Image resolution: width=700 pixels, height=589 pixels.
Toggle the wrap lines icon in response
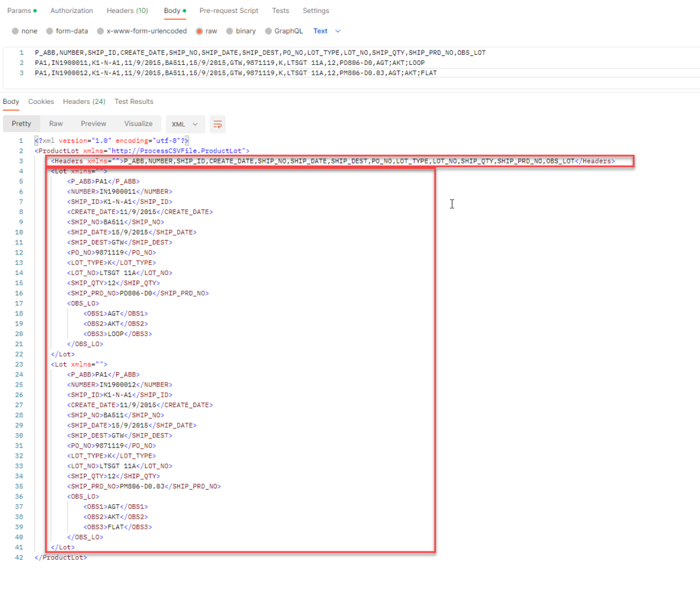pyautogui.click(x=217, y=124)
